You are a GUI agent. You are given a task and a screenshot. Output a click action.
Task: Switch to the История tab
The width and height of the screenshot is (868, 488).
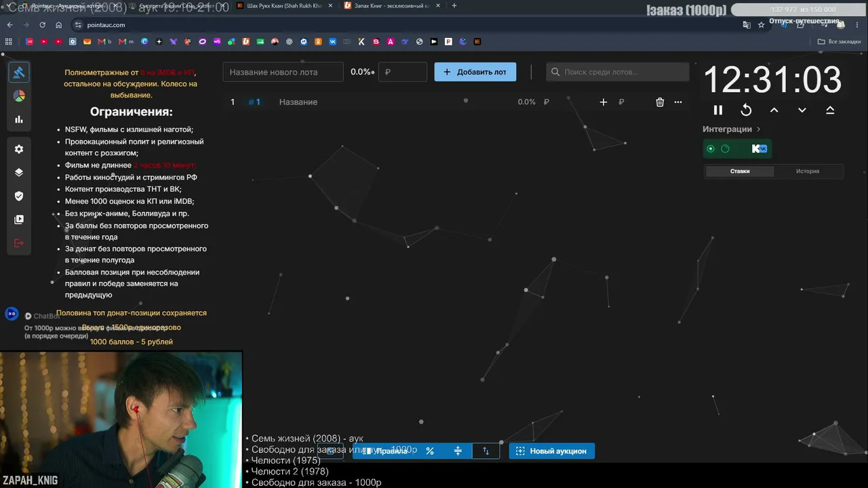click(808, 171)
